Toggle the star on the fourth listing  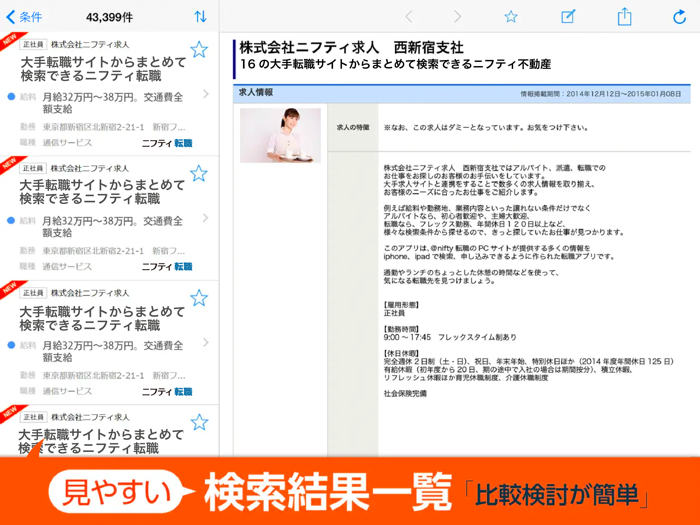point(200,422)
